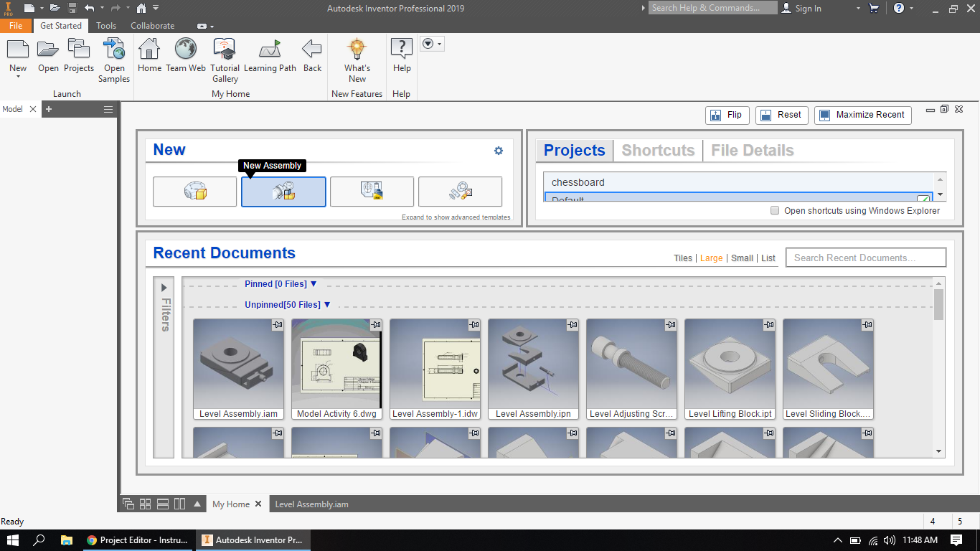Switch recent documents view to Small

[x=742, y=258]
